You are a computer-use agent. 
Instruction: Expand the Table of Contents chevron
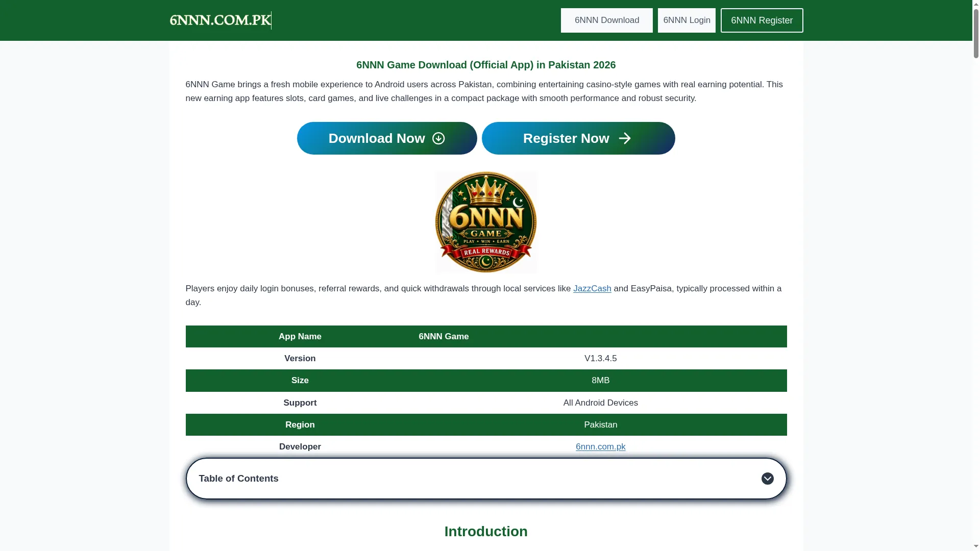coord(767,479)
